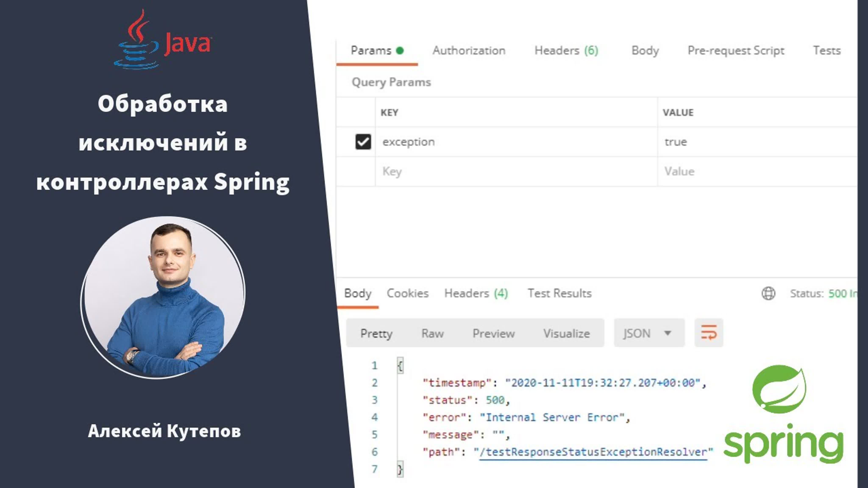Collapse the JSON object on line 1
The width and height of the screenshot is (868, 488).
pyautogui.click(x=400, y=365)
